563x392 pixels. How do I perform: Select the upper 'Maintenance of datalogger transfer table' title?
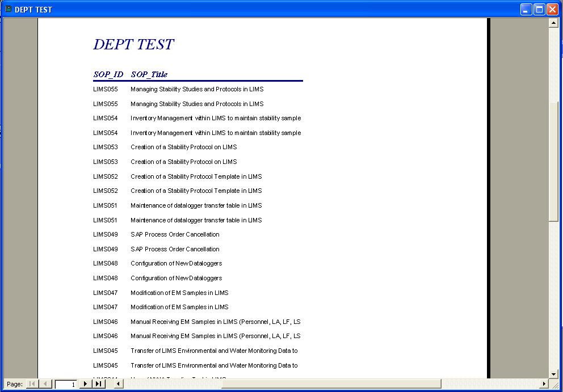pyautogui.click(x=196, y=205)
